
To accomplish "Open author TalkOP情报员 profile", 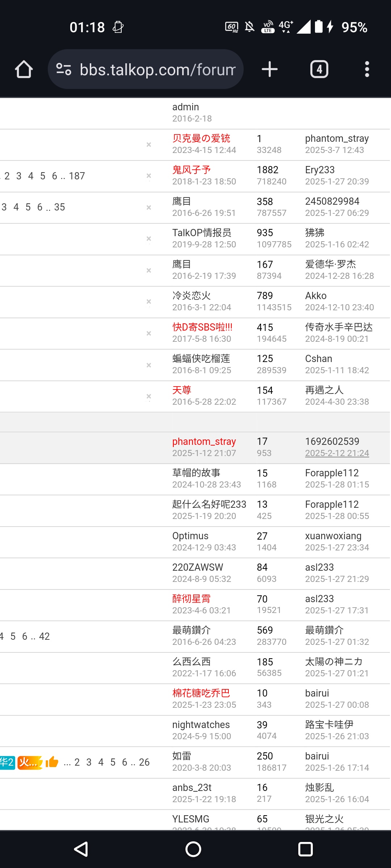I will coord(202,233).
